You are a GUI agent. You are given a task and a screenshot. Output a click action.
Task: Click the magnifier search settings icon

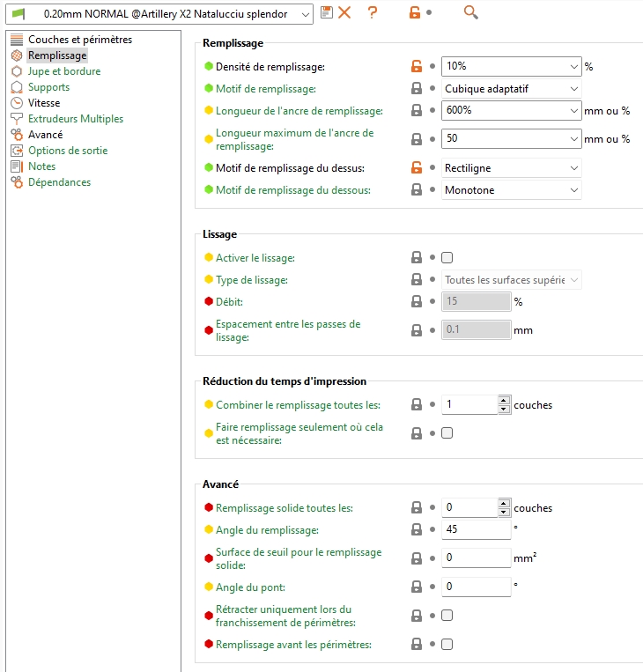471,12
